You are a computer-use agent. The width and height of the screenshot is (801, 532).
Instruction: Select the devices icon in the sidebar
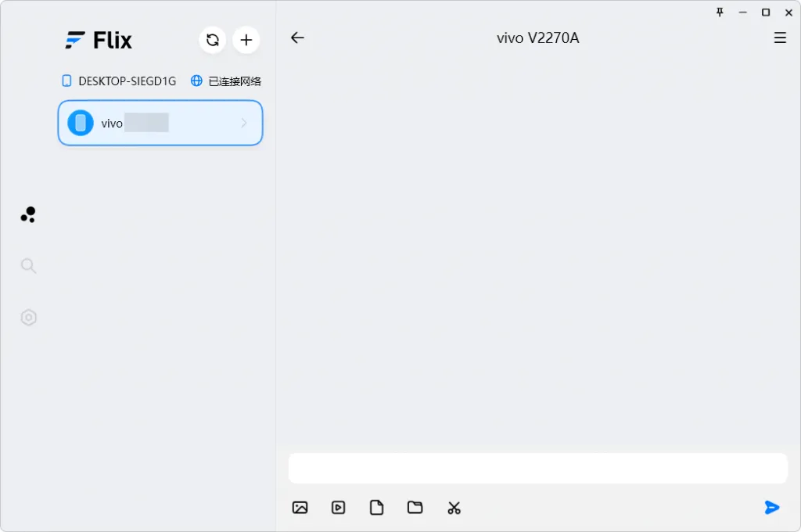28,214
